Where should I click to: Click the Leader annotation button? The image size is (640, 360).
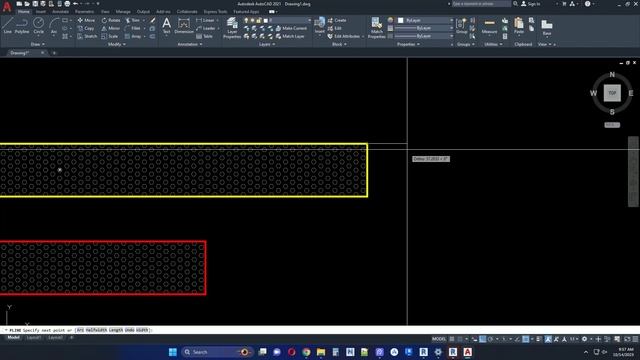205,28
